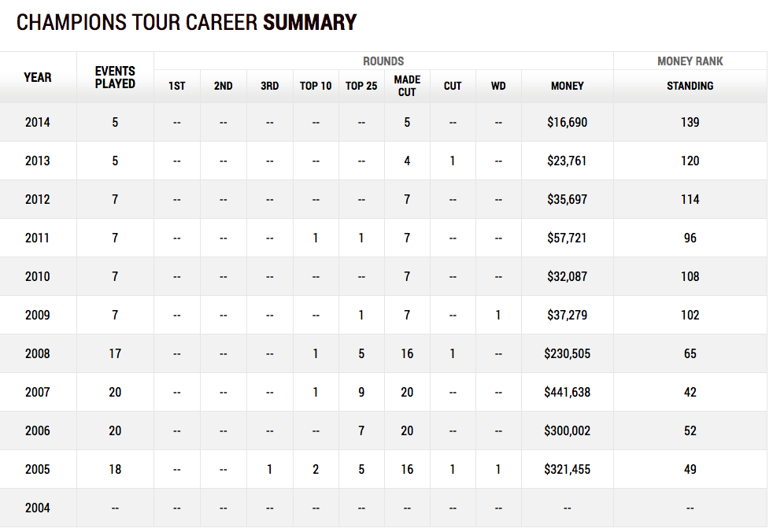Click the EVENTS PLAYED column header
773x532 pixels.
115,77
